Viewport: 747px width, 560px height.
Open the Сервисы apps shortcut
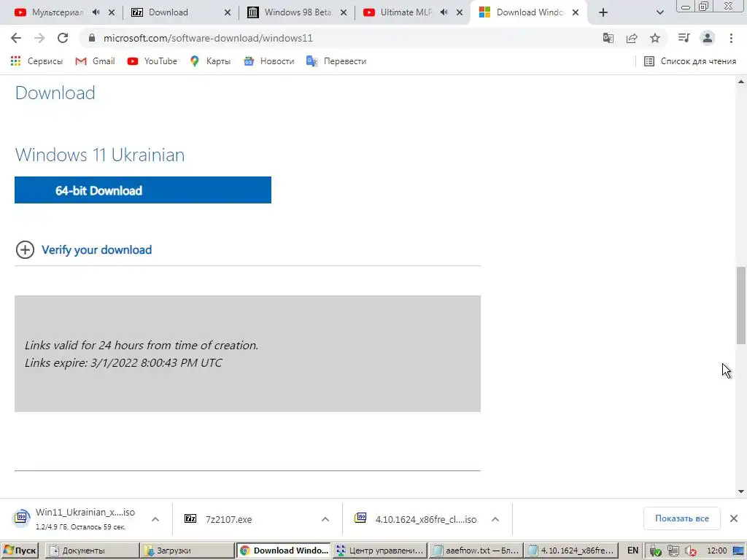click(x=36, y=61)
